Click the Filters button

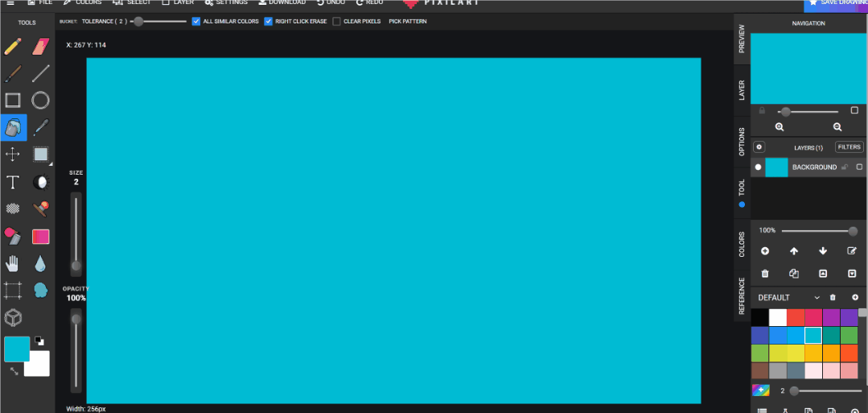coord(849,147)
